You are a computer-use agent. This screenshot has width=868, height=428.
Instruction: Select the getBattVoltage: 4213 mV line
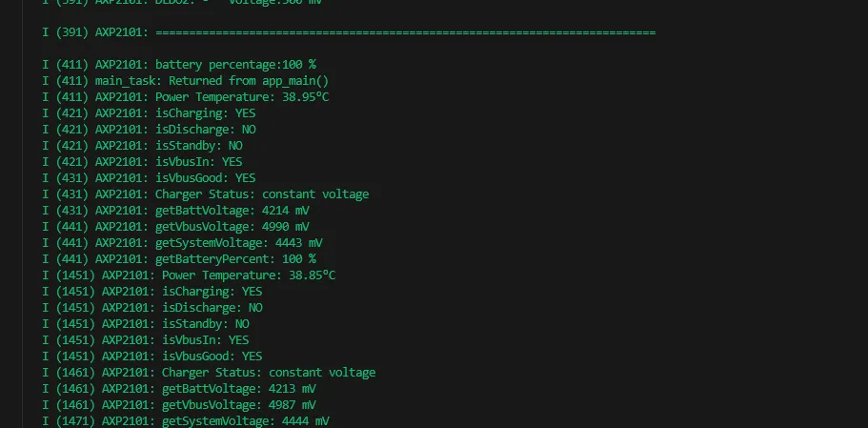pyautogui.click(x=179, y=389)
